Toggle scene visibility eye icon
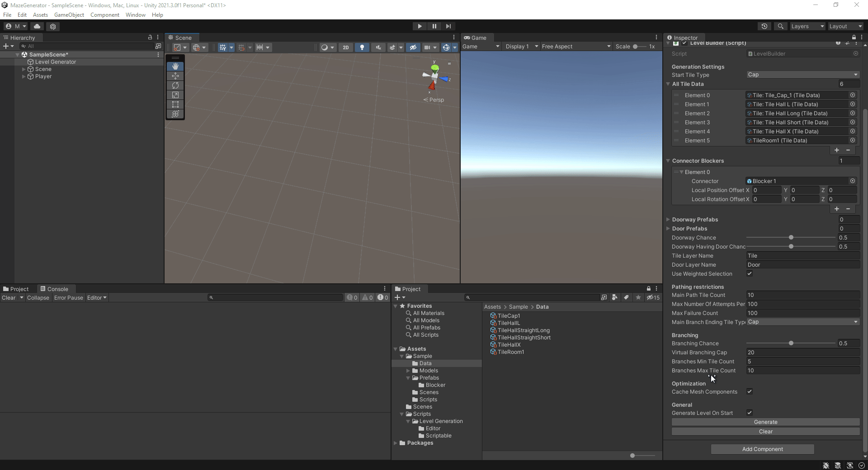The image size is (868, 470). (x=413, y=47)
